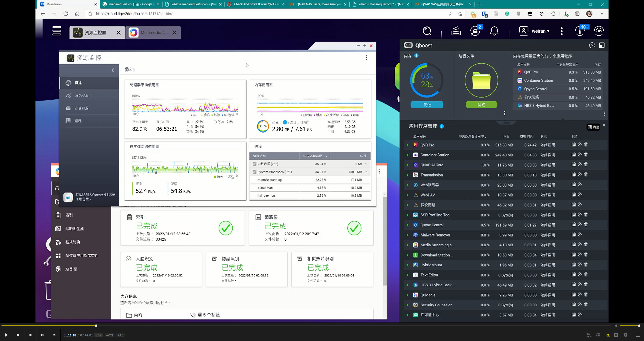644x341 pixels.
Task: Sort app list by CPU usage header
Action: (472, 136)
